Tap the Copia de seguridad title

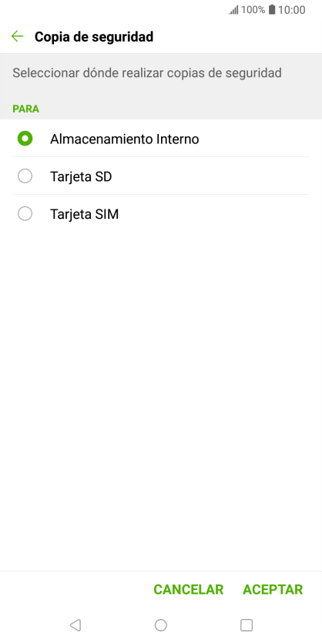(94, 36)
